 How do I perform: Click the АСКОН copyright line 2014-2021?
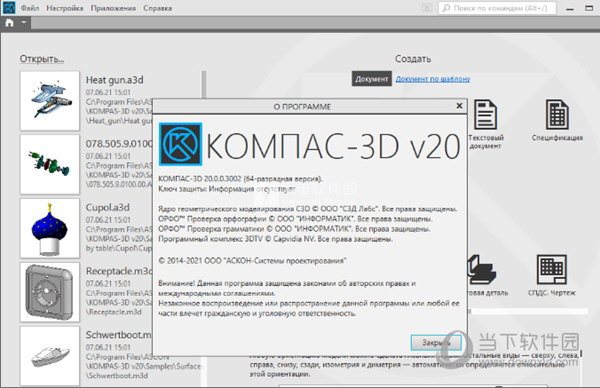tap(252, 261)
